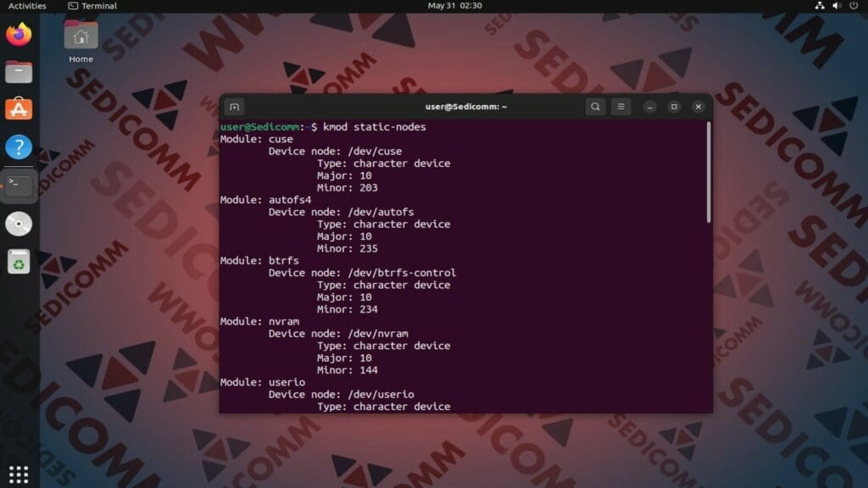Open terminal hamburger menu

[x=620, y=107]
